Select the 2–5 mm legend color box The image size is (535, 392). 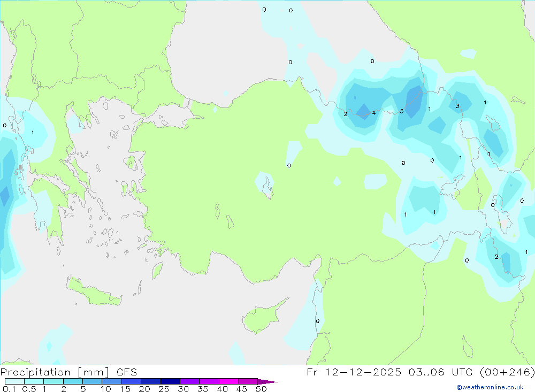tap(73, 381)
